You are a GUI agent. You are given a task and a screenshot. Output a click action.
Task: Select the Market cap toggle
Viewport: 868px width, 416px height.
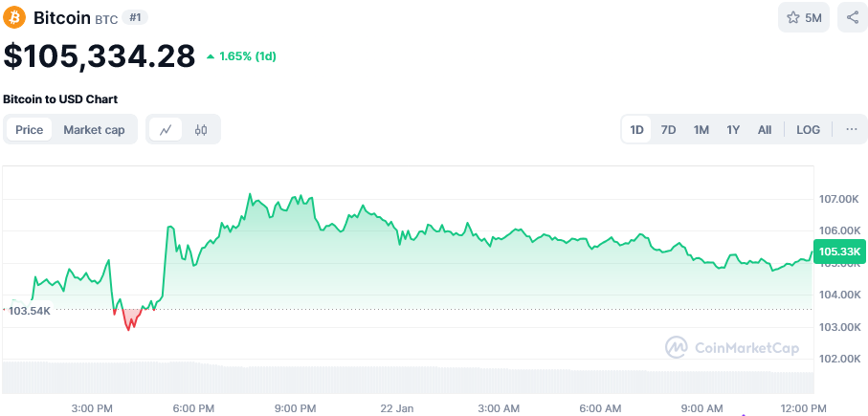click(x=94, y=130)
